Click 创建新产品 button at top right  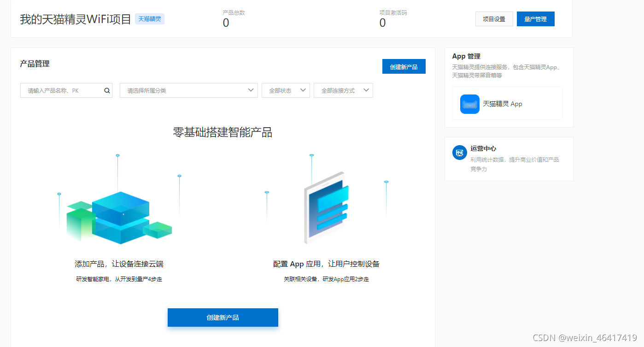[404, 66]
